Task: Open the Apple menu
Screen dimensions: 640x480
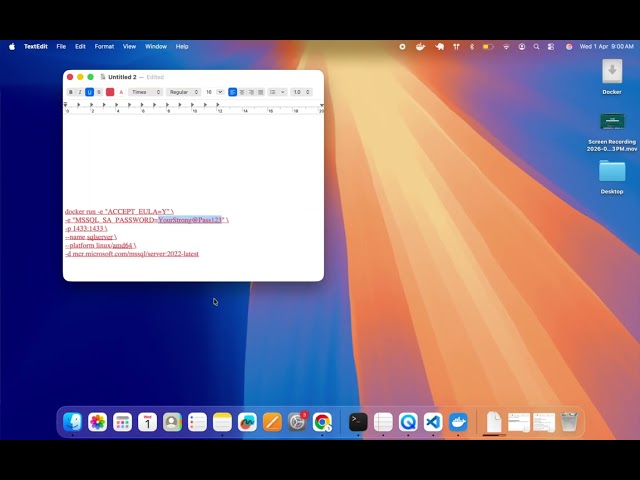Action: [x=12, y=47]
